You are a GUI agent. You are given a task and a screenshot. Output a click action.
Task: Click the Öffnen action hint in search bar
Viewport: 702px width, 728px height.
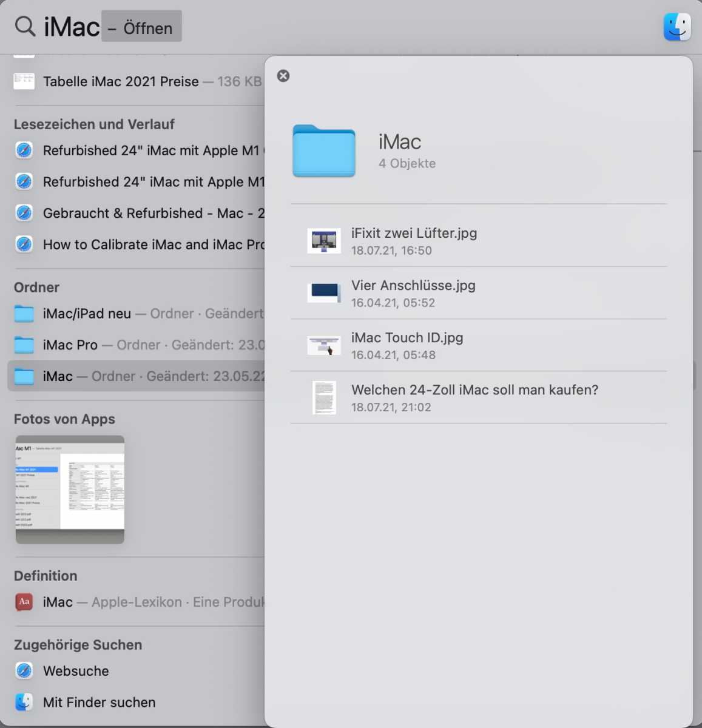point(142,27)
